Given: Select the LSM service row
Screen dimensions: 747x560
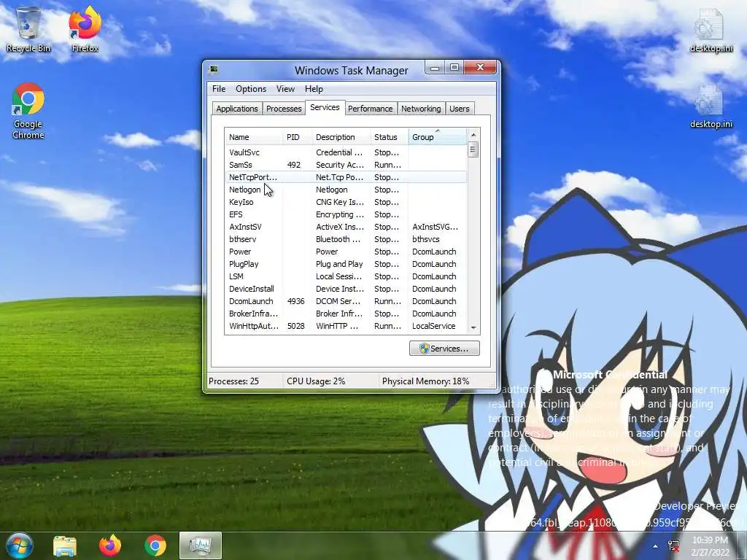Looking at the screenshot, I should click(345, 276).
